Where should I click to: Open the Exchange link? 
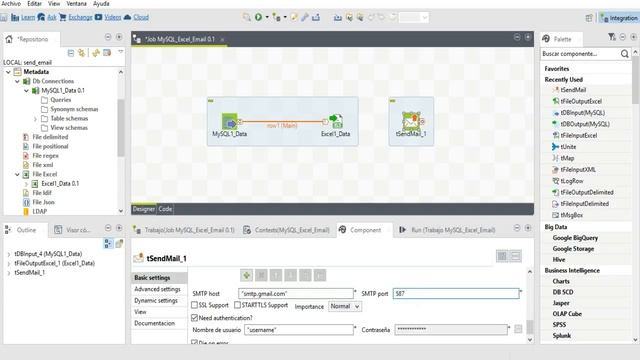tap(80, 17)
